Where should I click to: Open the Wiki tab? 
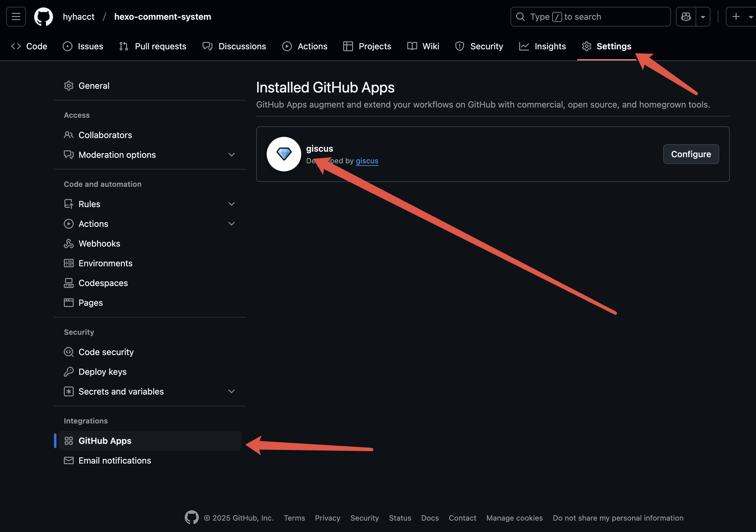(x=423, y=46)
